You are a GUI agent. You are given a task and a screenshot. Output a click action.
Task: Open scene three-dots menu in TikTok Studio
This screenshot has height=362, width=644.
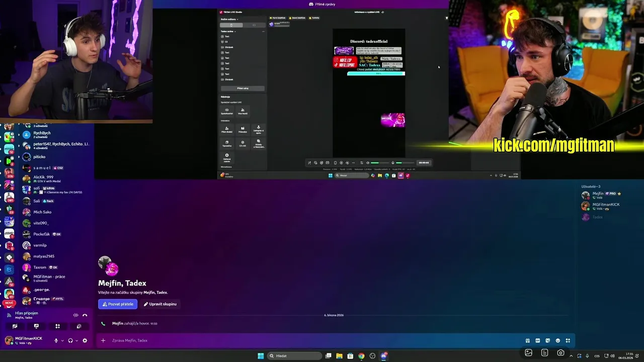tap(263, 31)
